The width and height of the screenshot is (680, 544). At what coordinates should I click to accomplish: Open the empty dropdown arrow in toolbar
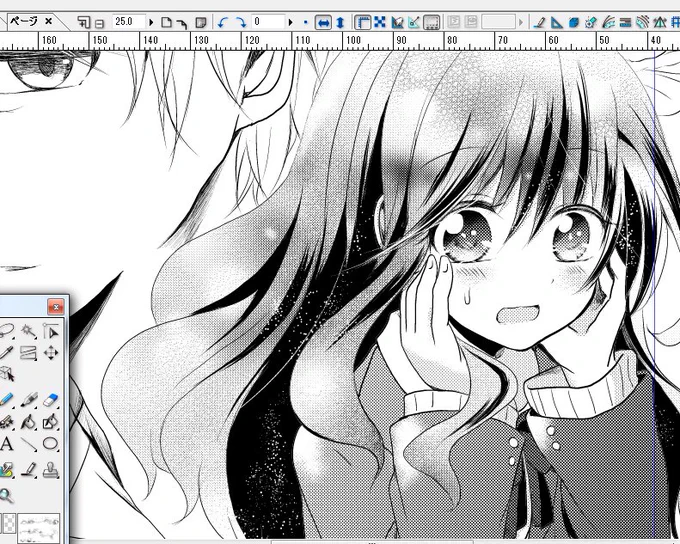[x=520, y=22]
